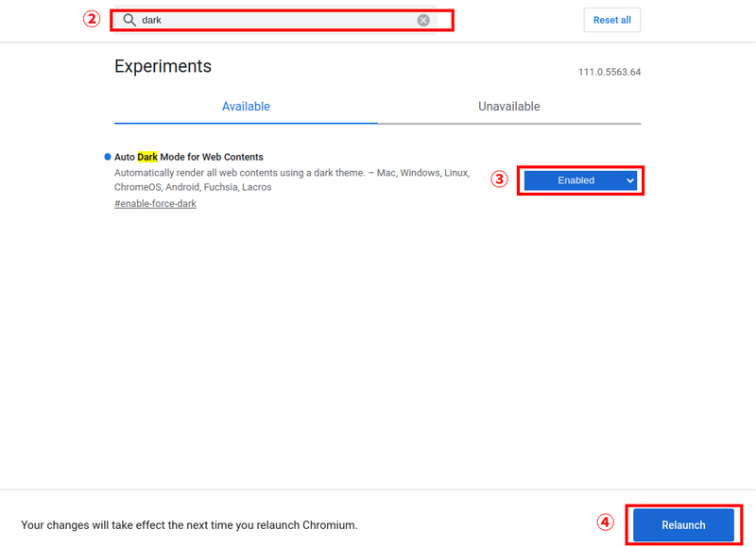Switch to the Unavailable tab
Image resolution: width=756 pixels, height=547 pixels.
click(508, 107)
